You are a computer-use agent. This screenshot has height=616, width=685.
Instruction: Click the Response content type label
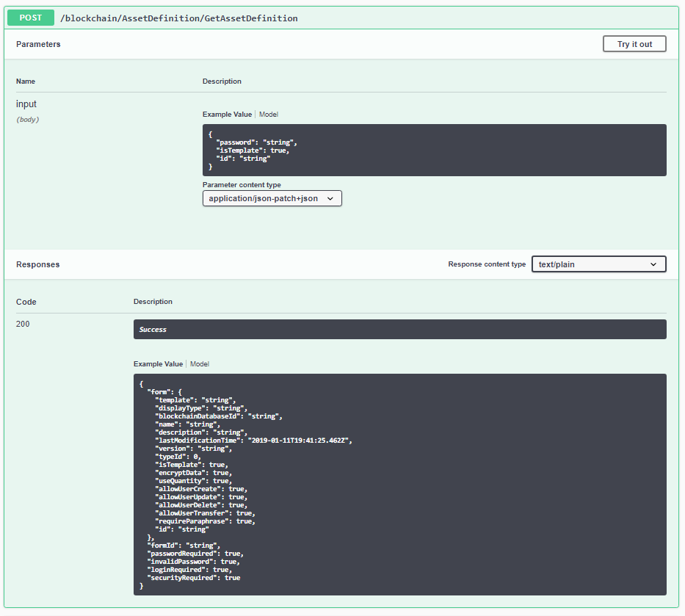click(487, 264)
